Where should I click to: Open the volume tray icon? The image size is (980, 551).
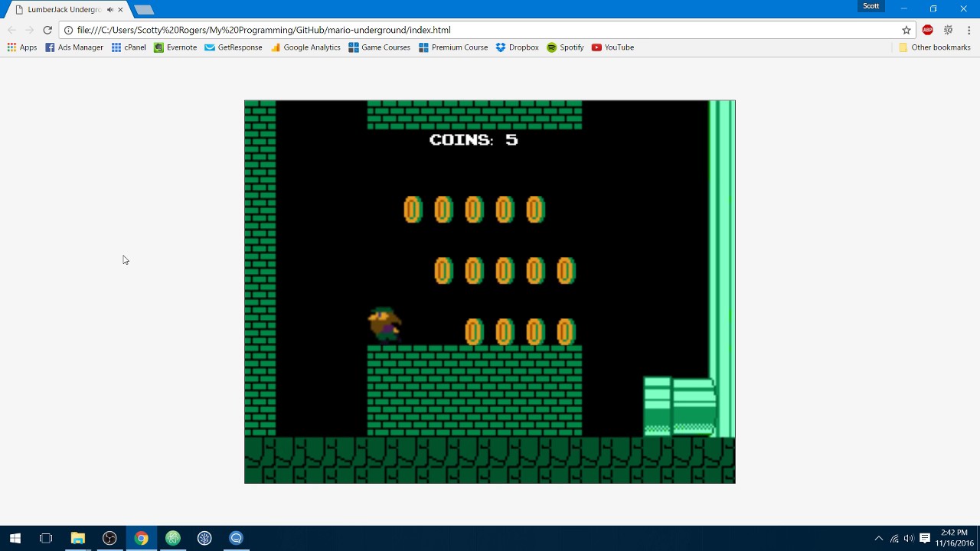click(x=909, y=538)
